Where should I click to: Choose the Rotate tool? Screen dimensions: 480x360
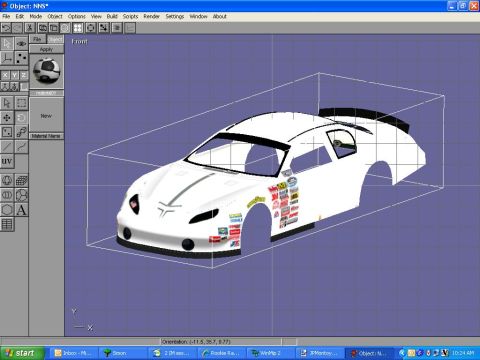[x=21, y=118]
